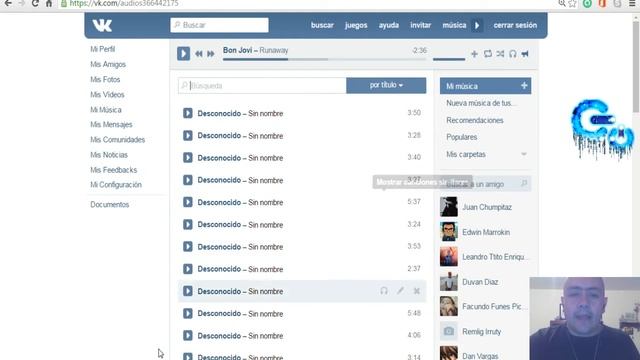Open Juan Chumpitaz's avatar

(x=449, y=207)
